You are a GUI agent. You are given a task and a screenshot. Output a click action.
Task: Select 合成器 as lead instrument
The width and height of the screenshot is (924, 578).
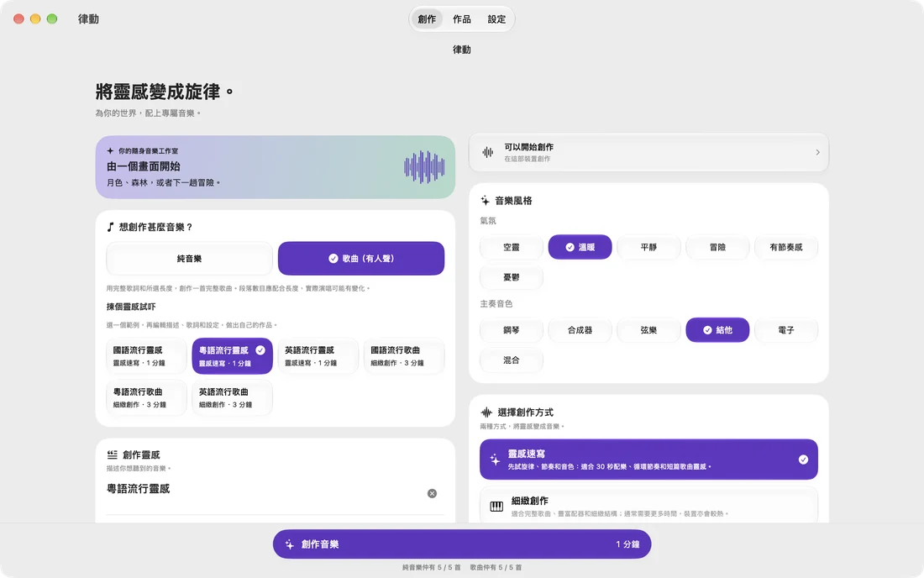580,330
